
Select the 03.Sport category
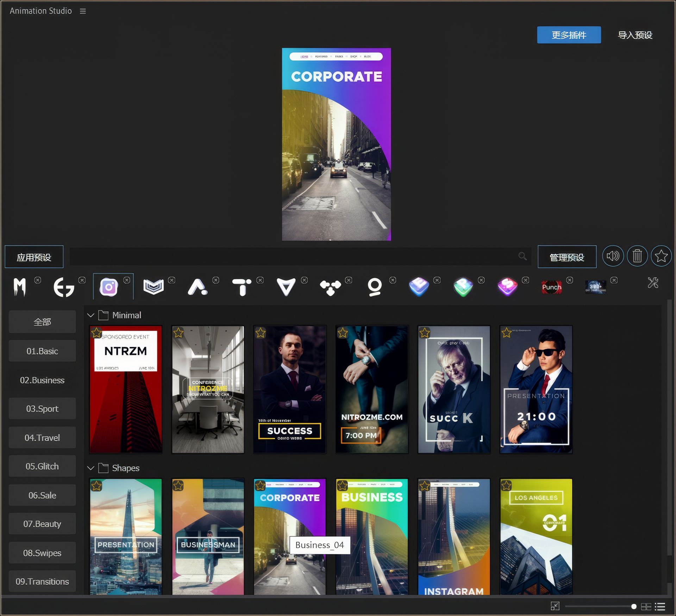pyautogui.click(x=42, y=408)
